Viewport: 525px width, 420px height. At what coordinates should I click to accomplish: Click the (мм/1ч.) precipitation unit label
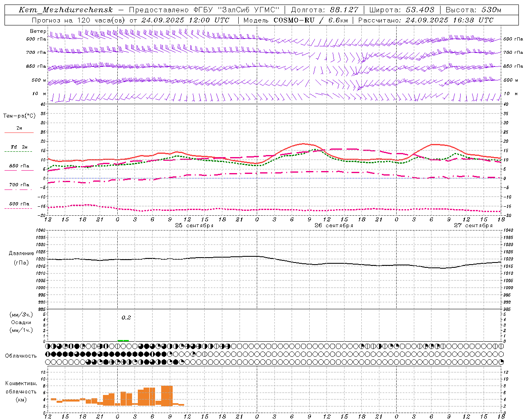click(21, 331)
